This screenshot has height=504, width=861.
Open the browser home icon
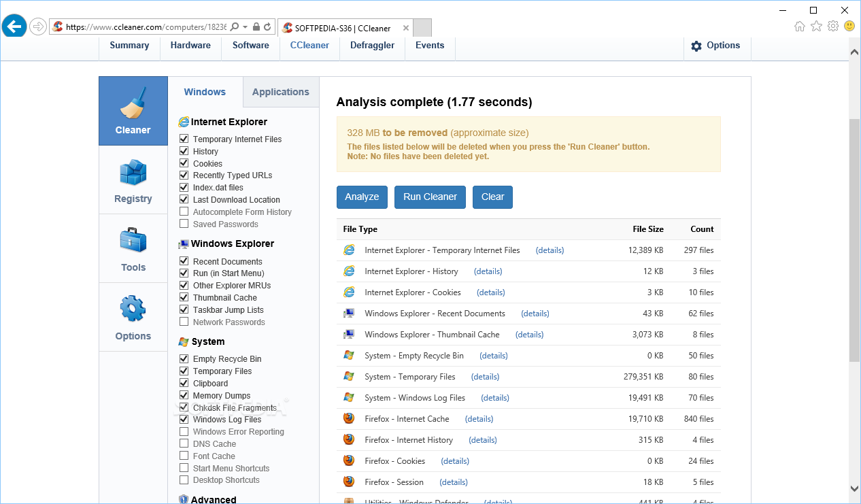tap(800, 27)
